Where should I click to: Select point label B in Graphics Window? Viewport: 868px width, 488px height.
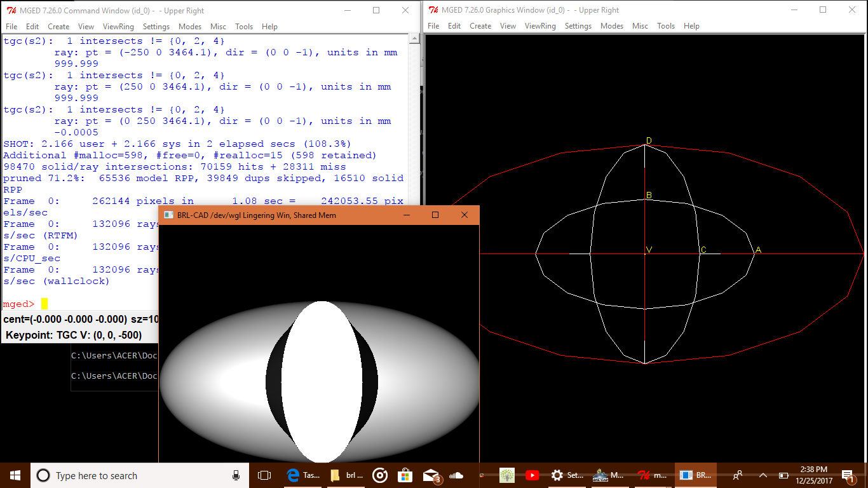point(649,195)
